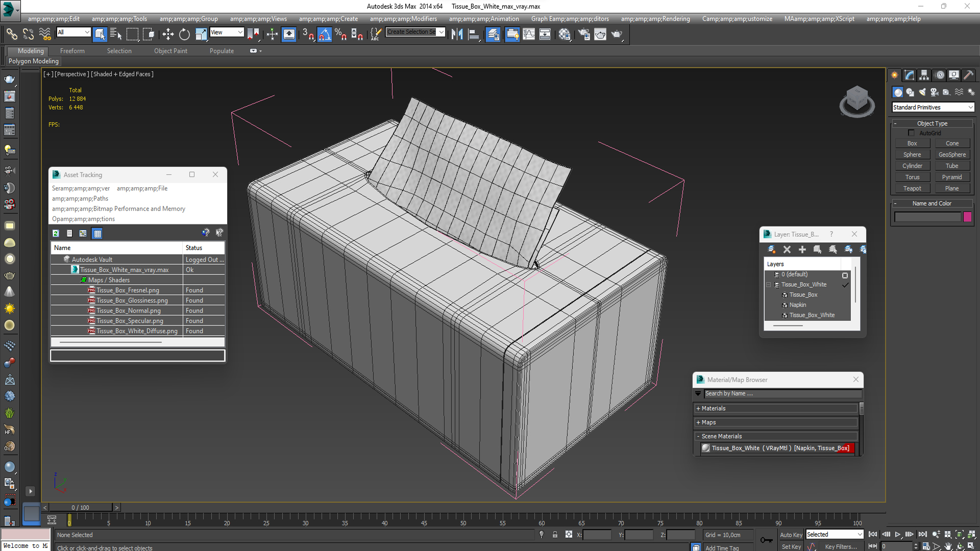The height and width of the screenshot is (551, 980).
Task: Click the Search by Name field
Action: point(783,393)
